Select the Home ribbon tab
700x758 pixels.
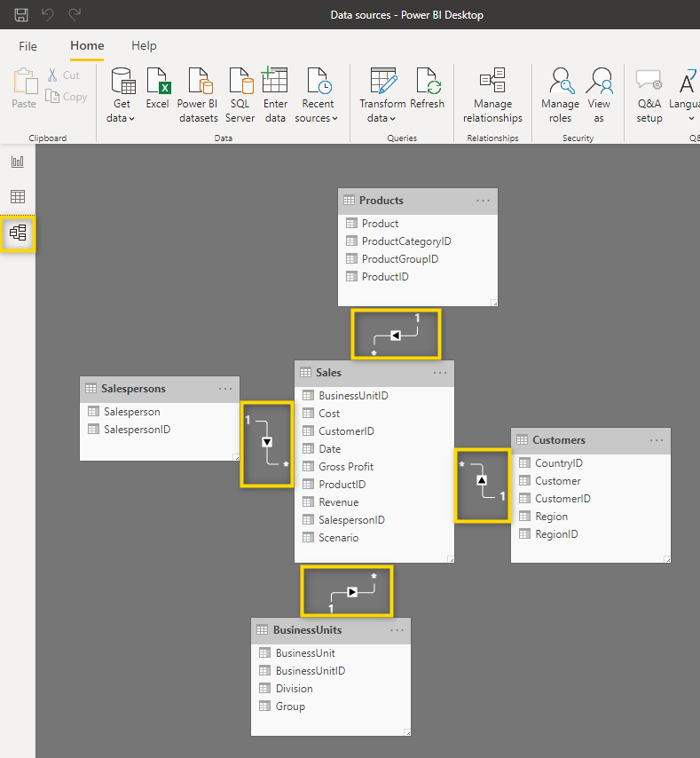pyautogui.click(x=87, y=45)
